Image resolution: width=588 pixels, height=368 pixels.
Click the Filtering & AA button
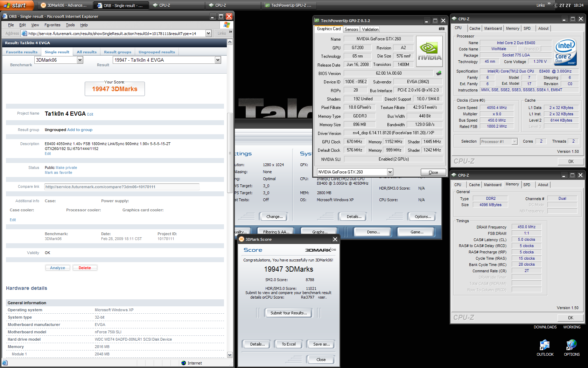click(276, 232)
